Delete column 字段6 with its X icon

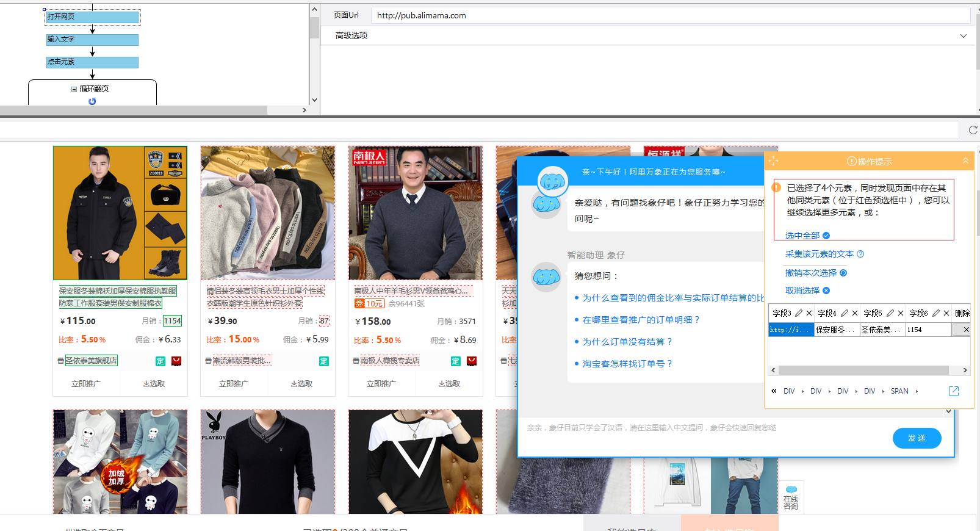coord(946,313)
